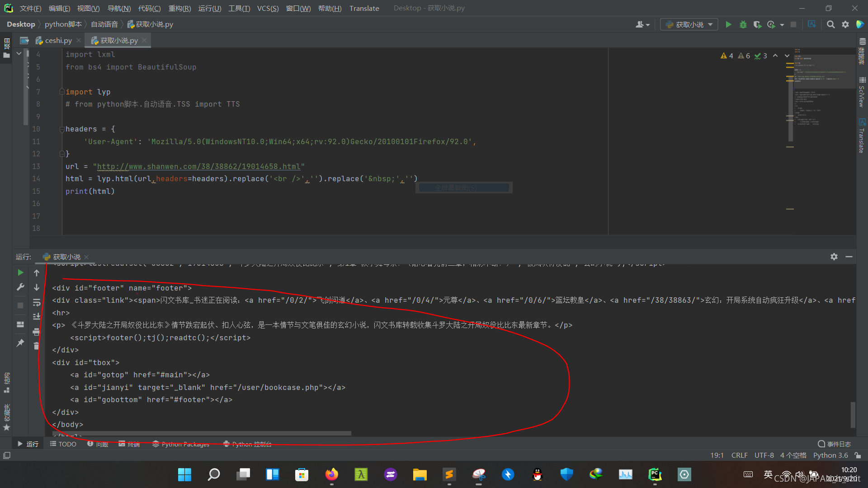Open the profiler run icon
Image resolution: width=868 pixels, height=488 pixels.
tap(771, 24)
